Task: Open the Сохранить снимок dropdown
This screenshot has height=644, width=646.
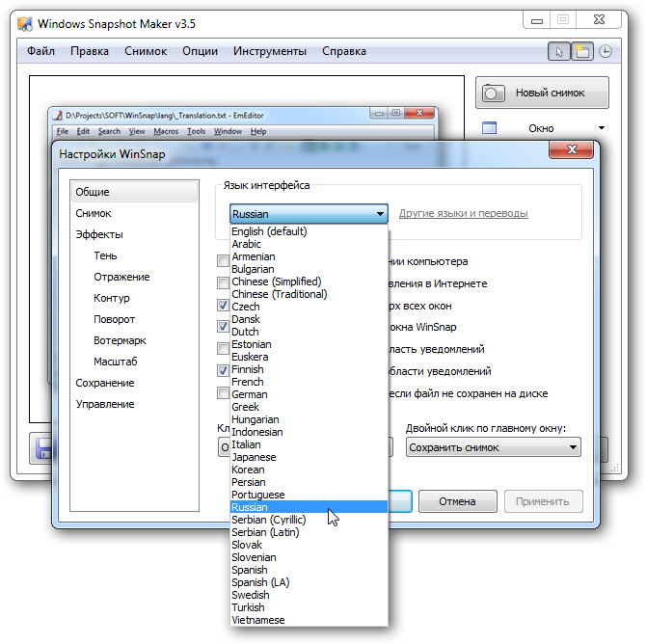Action: click(x=493, y=447)
